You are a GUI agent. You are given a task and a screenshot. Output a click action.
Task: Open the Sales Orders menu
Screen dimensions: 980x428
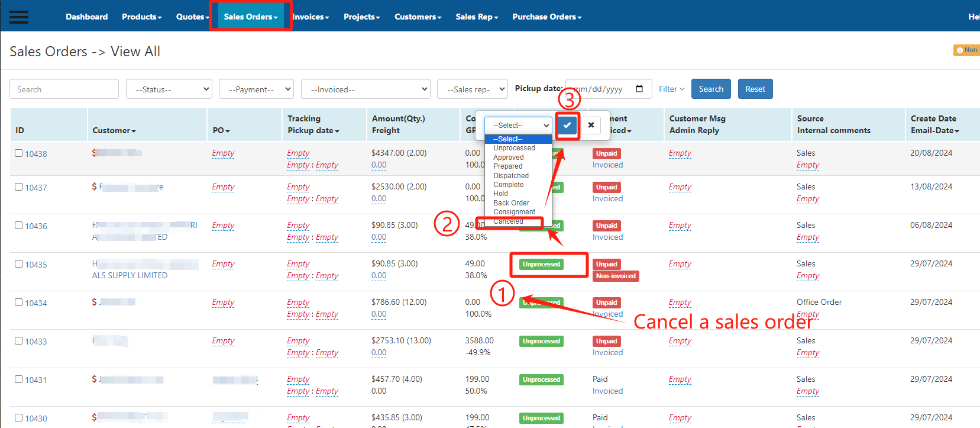[250, 17]
